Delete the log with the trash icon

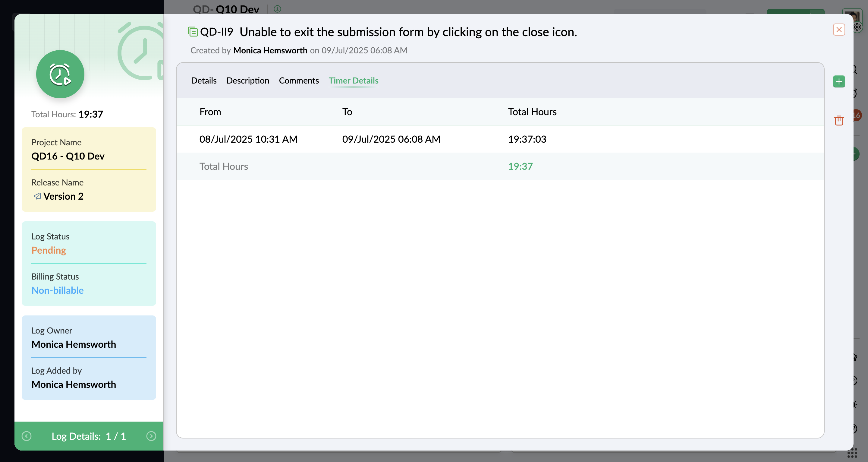[x=839, y=120]
